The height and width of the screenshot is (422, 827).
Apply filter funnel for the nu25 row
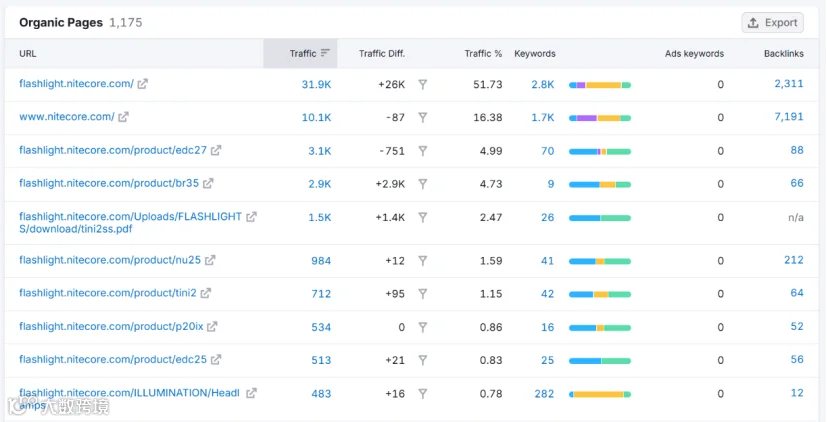pos(422,261)
